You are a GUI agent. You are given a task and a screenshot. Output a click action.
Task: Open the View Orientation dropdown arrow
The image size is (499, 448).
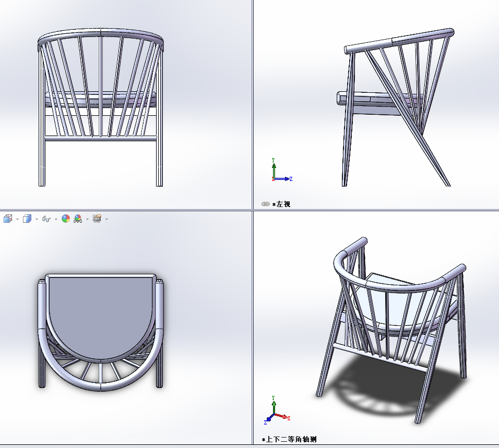pyautogui.click(x=17, y=219)
